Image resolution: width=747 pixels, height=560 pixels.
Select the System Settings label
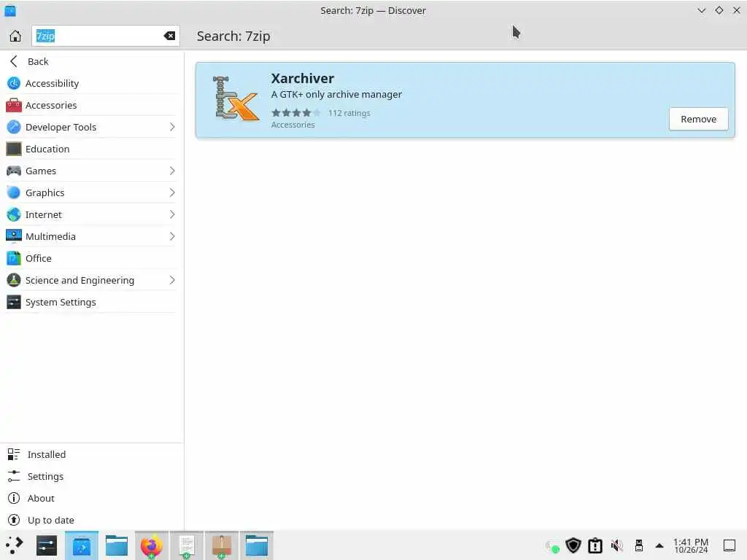(61, 303)
